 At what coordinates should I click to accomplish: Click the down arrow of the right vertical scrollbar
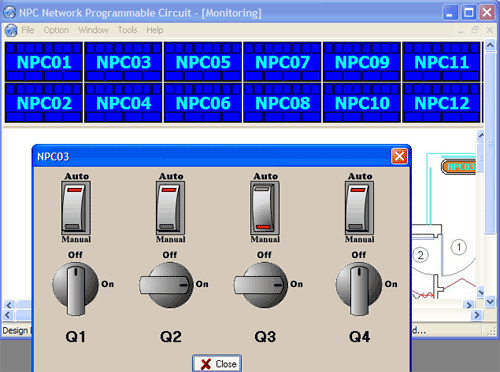point(490,302)
